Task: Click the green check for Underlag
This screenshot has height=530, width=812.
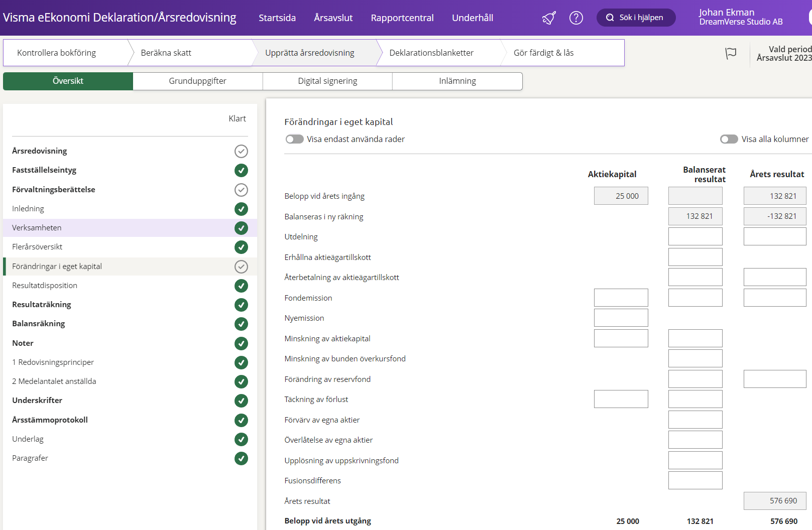Action: pyautogui.click(x=241, y=439)
